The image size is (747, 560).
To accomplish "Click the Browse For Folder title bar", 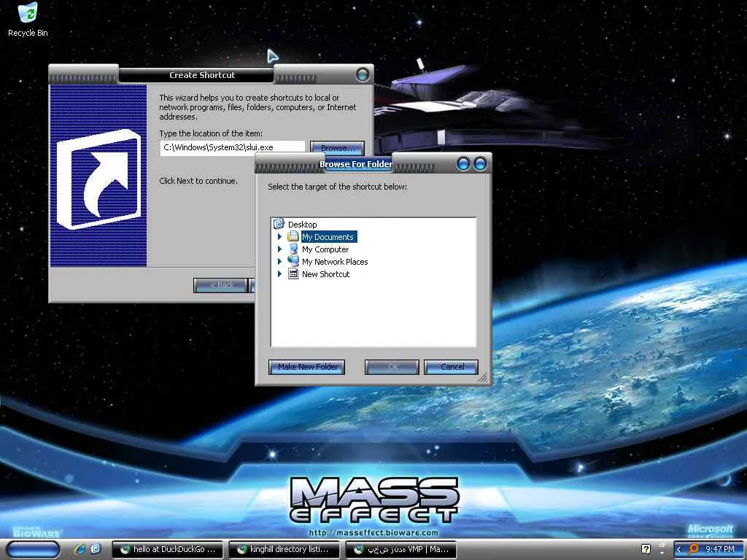I will point(355,164).
